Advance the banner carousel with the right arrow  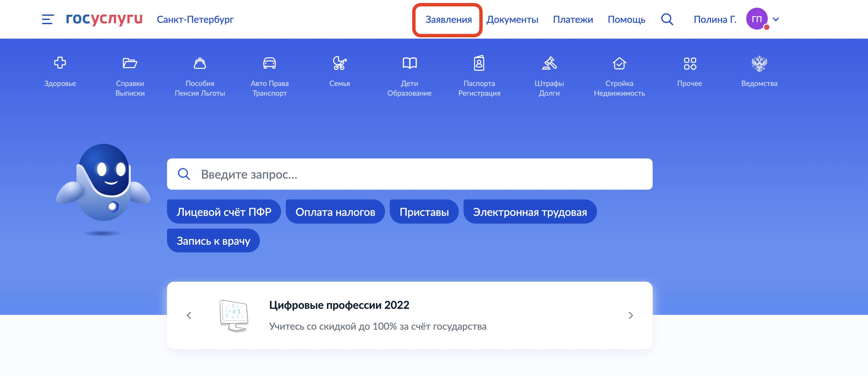(631, 316)
